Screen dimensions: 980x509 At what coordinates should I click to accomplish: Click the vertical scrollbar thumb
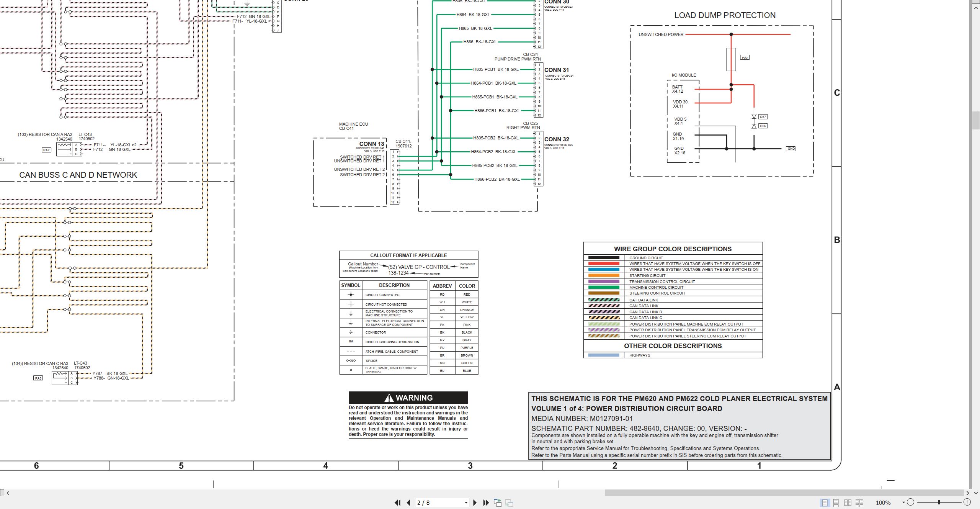tap(976, 120)
